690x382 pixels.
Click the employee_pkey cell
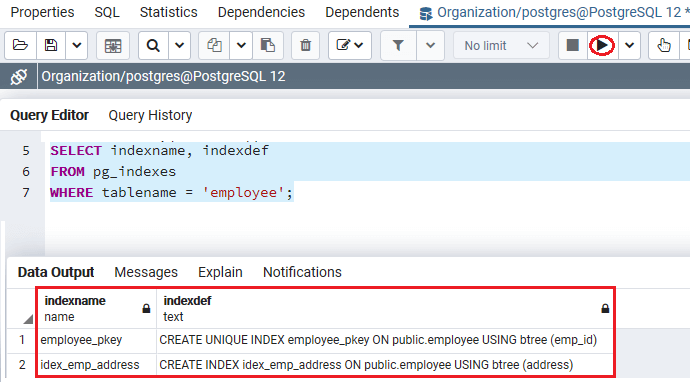coord(96,340)
